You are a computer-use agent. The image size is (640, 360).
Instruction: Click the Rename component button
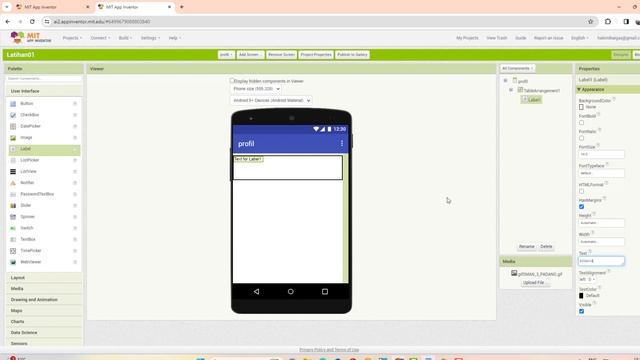coord(527,247)
